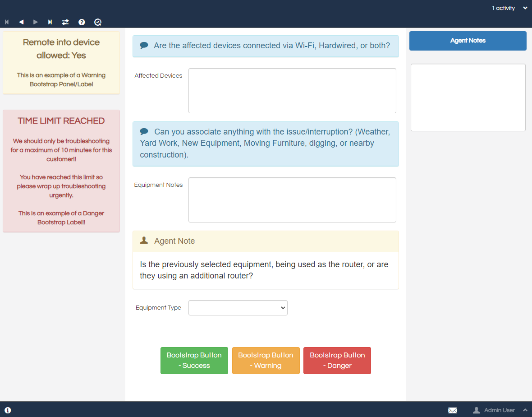Viewport: 532px width, 417px height.
Task: Click the back arrow navigation icon
Action: [x=21, y=22]
